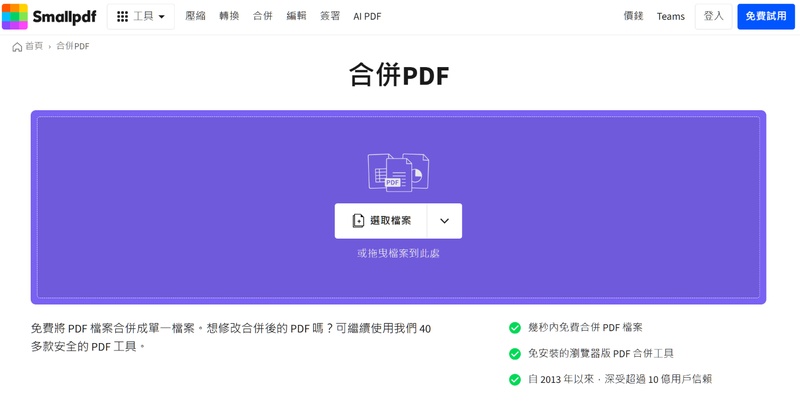This screenshot has height=413, width=800.
Task: Click the file-plus icon in 選取檔案 button
Action: [x=358, y=221]
